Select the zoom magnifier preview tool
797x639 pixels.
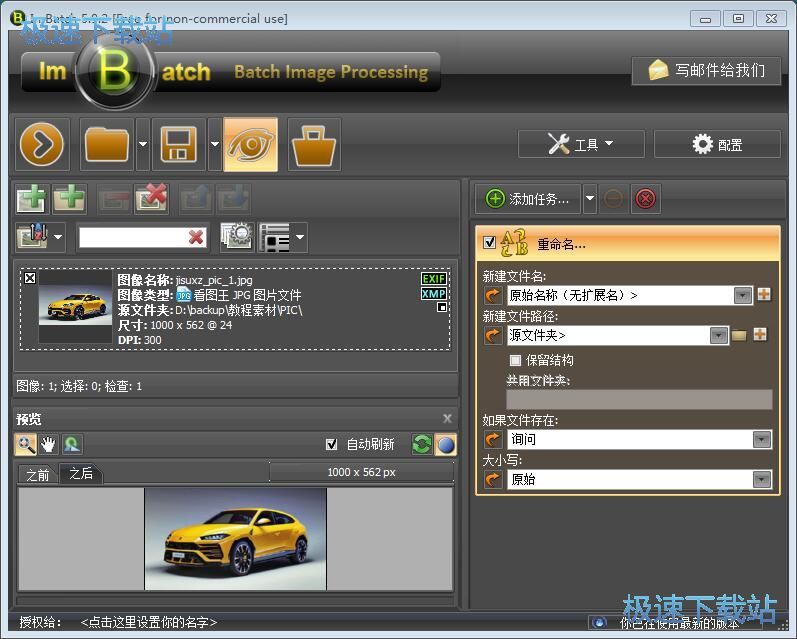[x=25, y=444]
